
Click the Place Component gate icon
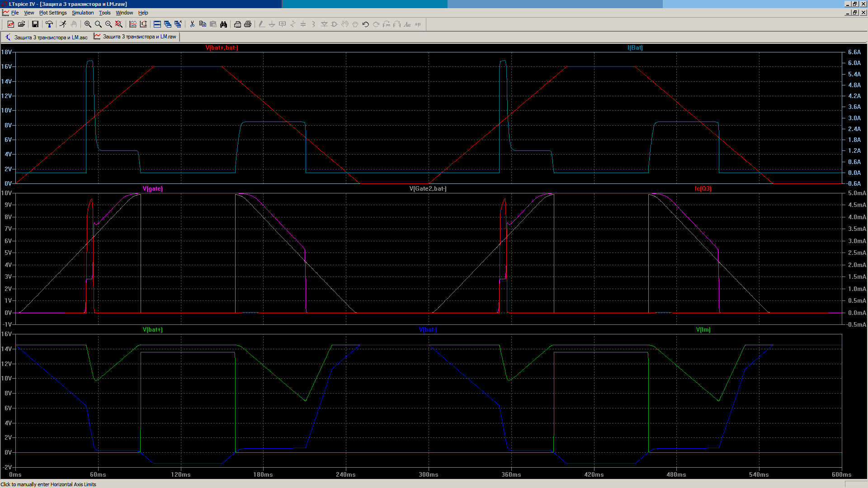point(335,24)
